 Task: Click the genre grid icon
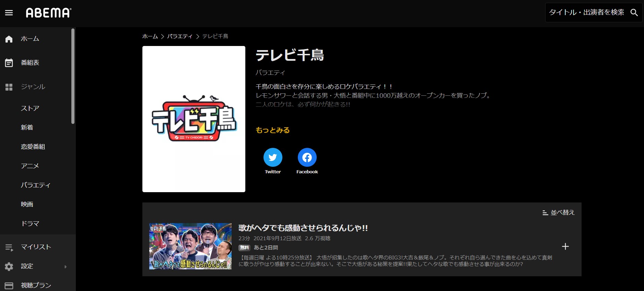click(9, 87)
